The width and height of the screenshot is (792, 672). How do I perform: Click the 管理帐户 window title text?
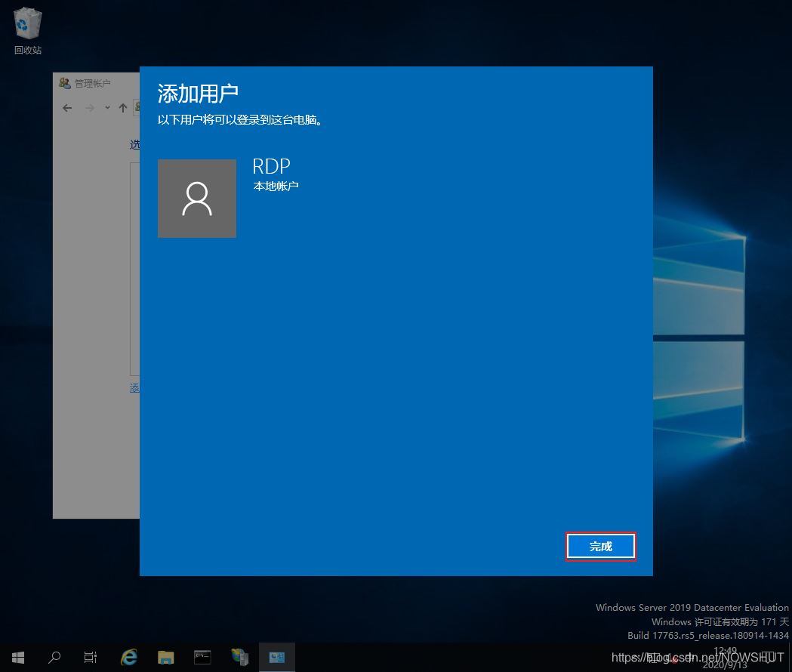pyautogui.click(x=92, y=83)
